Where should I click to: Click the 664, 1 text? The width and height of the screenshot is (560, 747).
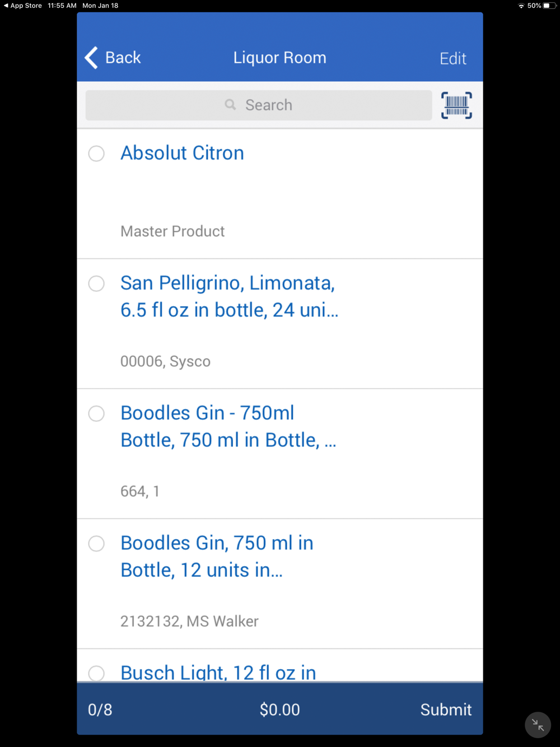point(140,491)
